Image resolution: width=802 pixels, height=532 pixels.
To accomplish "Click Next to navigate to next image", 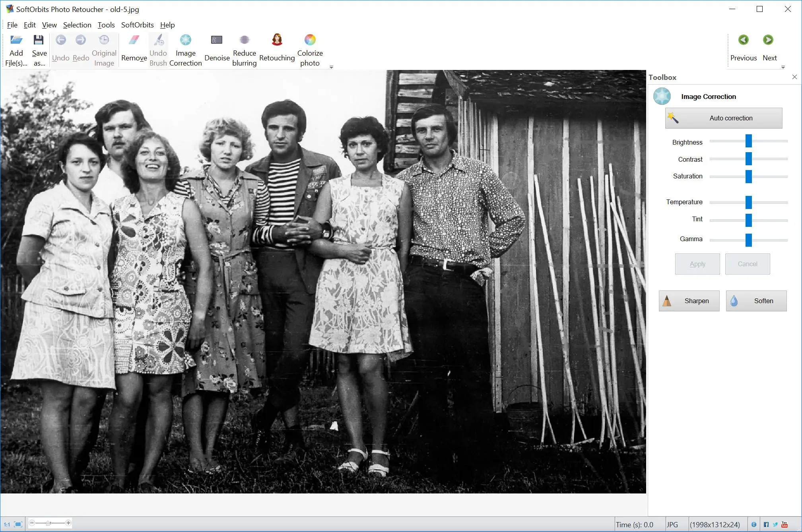I will point(770,48).
